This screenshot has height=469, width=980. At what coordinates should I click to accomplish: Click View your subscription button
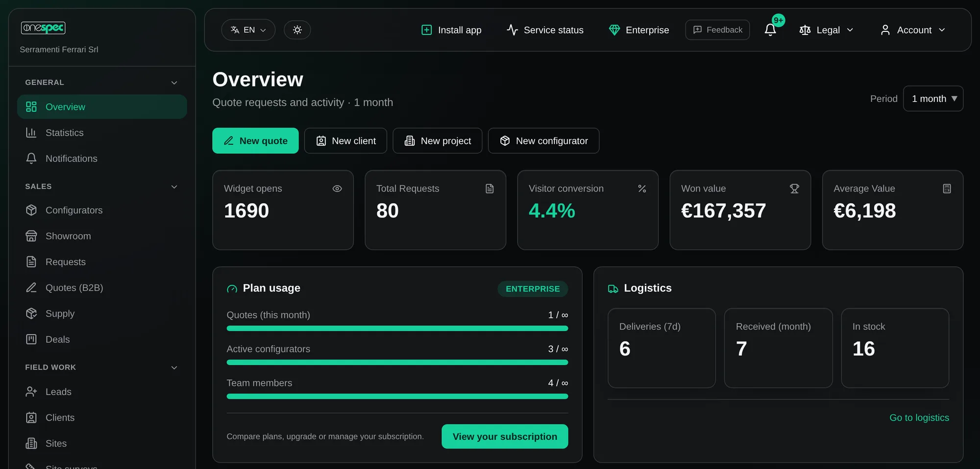coord(505,436)
